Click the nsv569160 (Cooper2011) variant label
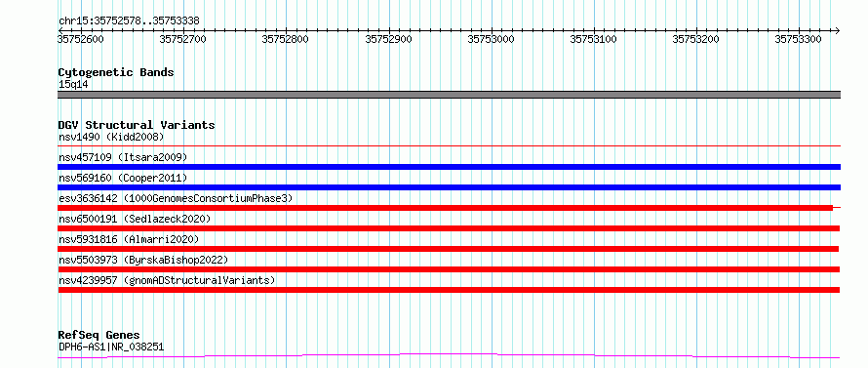The height and width of the screenshot is (368, 868). point(123,178)
